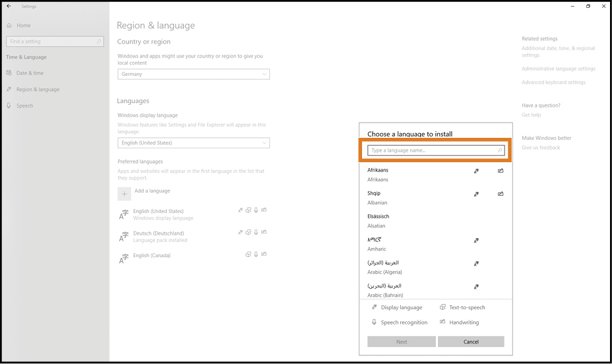
Task: Click handwriting icon on English (Canada) row
Action: [264, 255]
